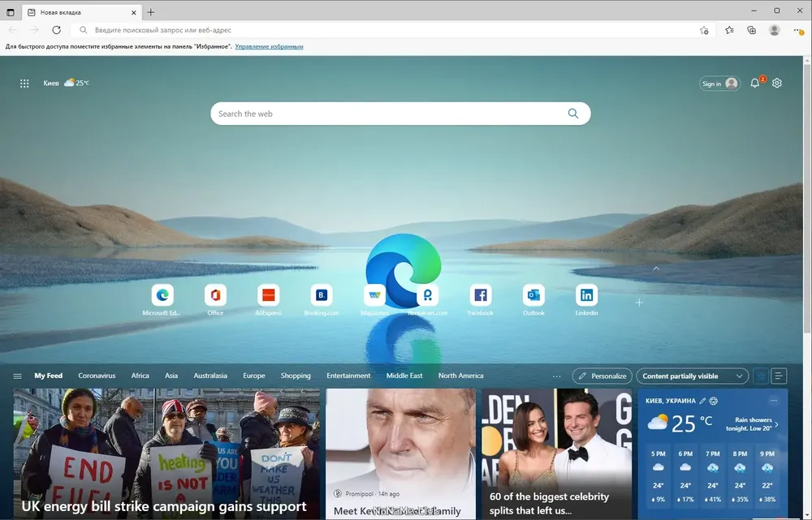The image size is (812, 520).
Task: Expand more feed topics ellipsis
Action: pos(556,376)
